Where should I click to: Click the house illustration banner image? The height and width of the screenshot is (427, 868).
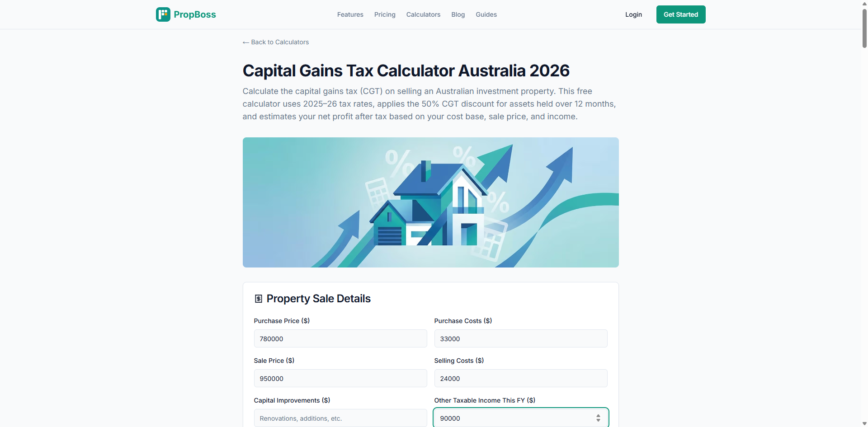[430, 202]
